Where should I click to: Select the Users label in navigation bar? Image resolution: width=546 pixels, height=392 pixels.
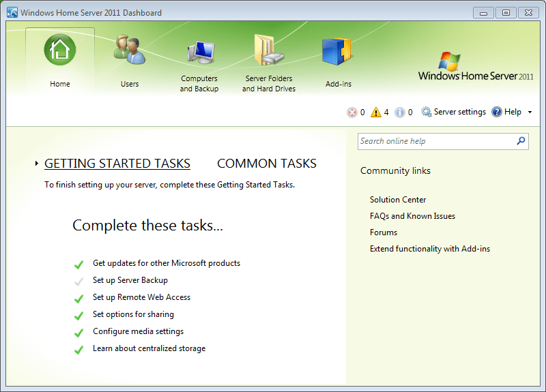(x=130, y=84)
